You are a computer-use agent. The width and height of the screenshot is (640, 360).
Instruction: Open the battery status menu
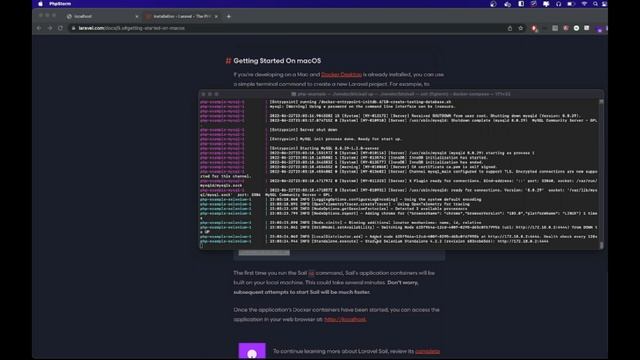click(571, 4)
